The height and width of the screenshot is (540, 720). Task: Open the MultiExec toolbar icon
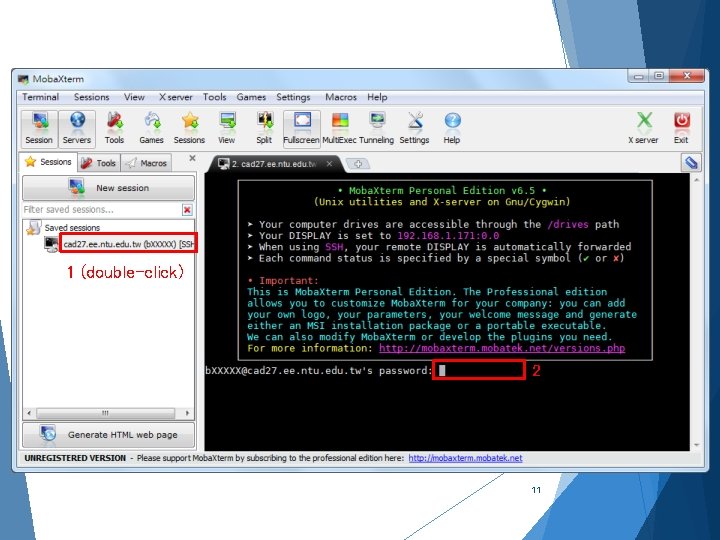[x=339, y=129]
